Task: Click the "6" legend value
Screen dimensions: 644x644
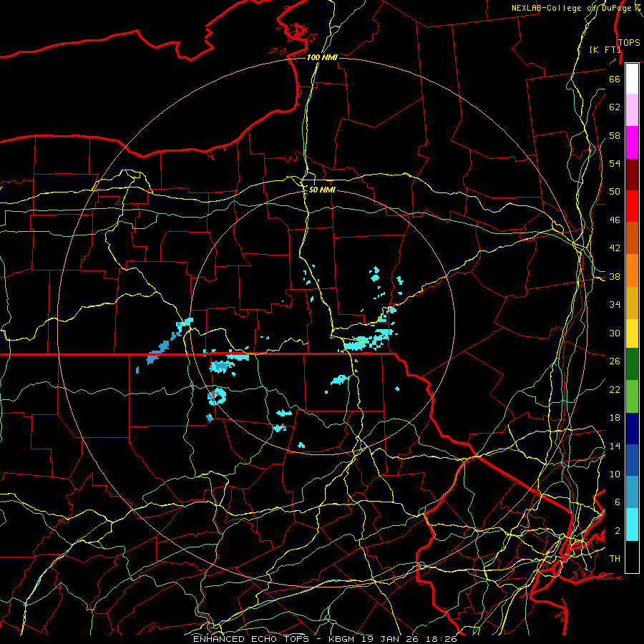Action: 618,502
